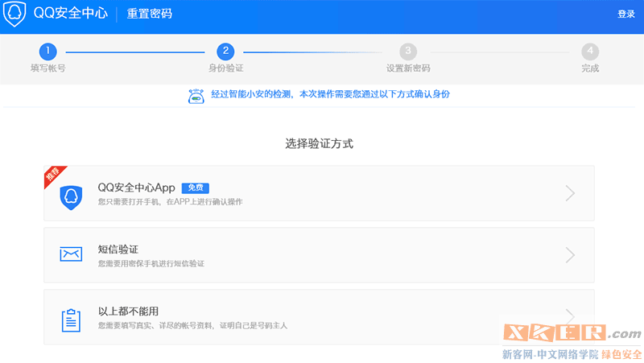Open 短信验证 option via its chevron
Viewport: 644px width, 363px height.
coord(570,255)
